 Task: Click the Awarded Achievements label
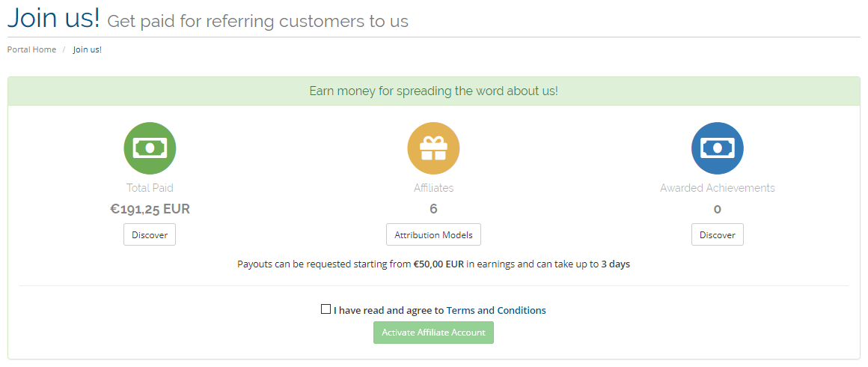pyautogui.click(x=718, y=188)
